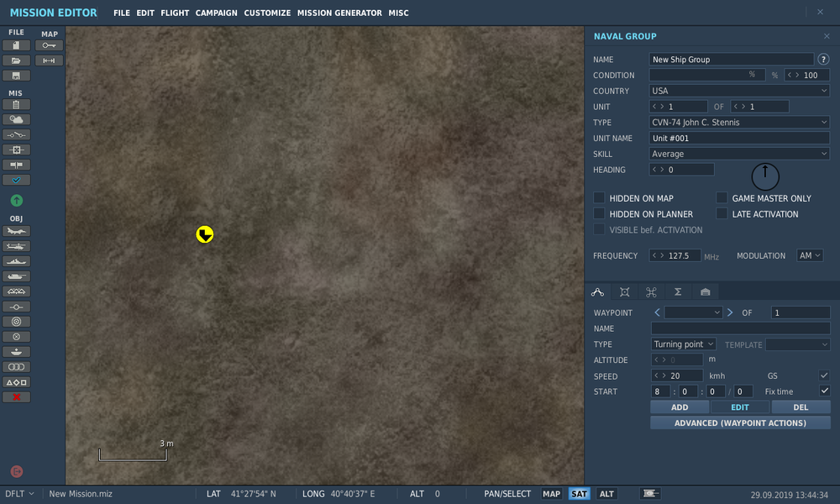The width and height of the screenshot is (840, 504).
Task: Select the yellow ship unit on map
Action: (x=205, y=234)
